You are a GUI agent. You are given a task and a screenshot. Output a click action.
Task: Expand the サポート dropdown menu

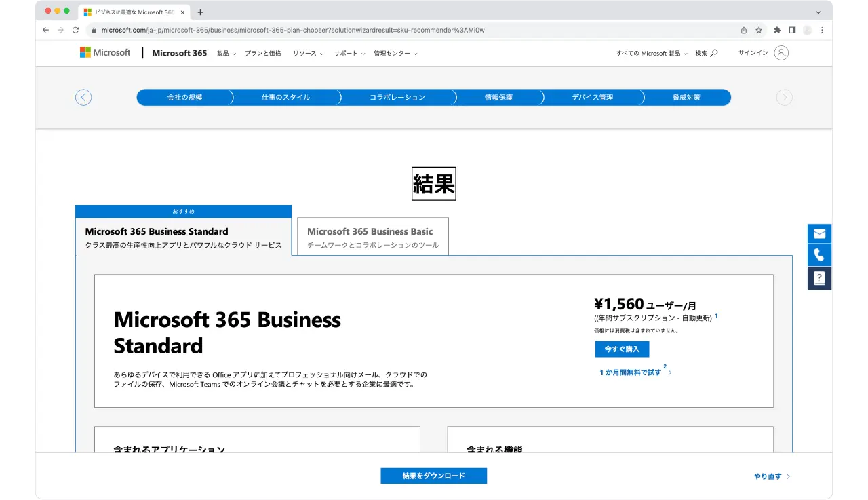point(350,53)
